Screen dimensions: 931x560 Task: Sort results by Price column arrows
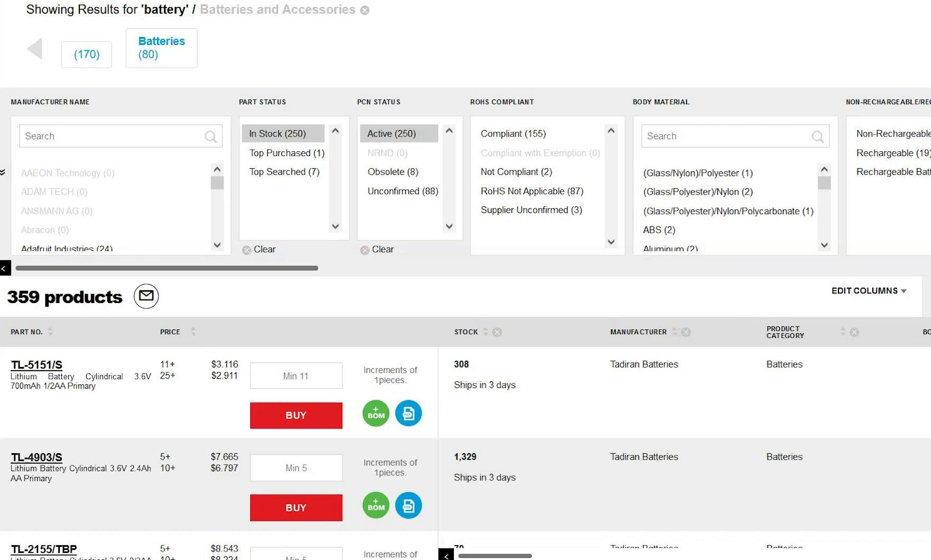coord(193,332)
